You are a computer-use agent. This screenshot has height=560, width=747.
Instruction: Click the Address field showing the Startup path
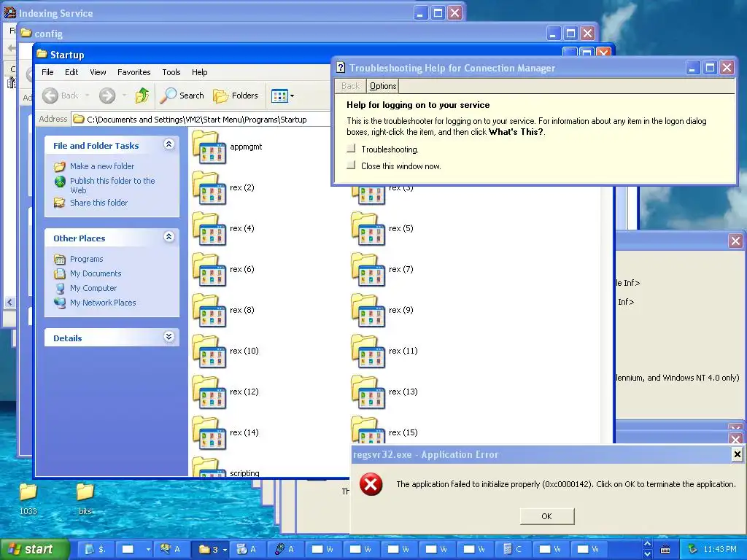click(x=201, y=119)
